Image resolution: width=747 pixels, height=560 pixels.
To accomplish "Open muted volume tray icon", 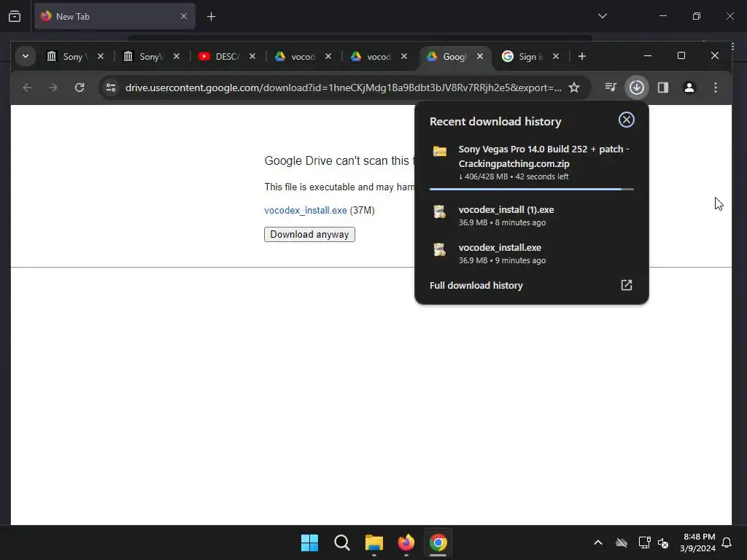I will click(x=662, y=542).
